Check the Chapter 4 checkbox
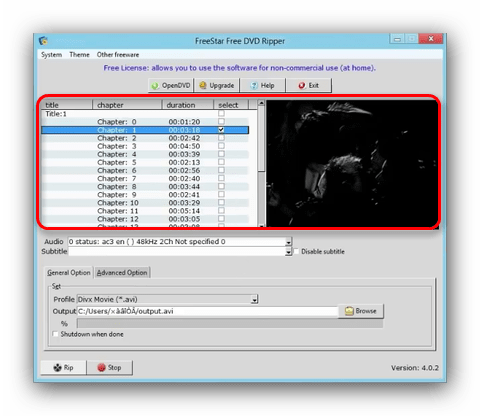This screenshot has width=480, height=416. (221, 154)
